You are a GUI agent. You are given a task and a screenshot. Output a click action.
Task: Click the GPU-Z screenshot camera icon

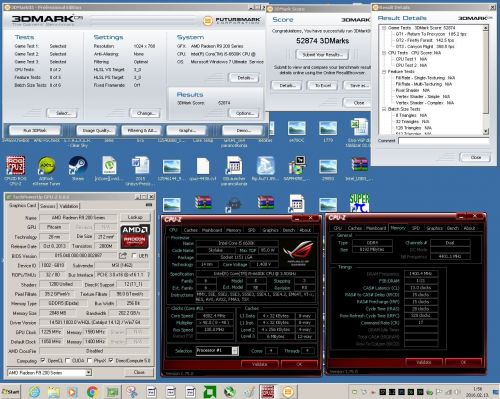[x=149, y=205]
